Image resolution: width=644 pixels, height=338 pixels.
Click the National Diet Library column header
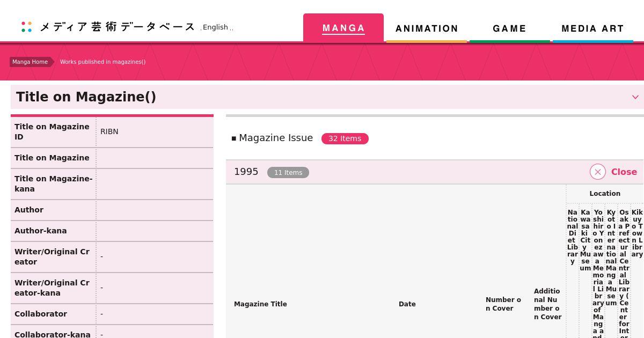tap(573, 237)
